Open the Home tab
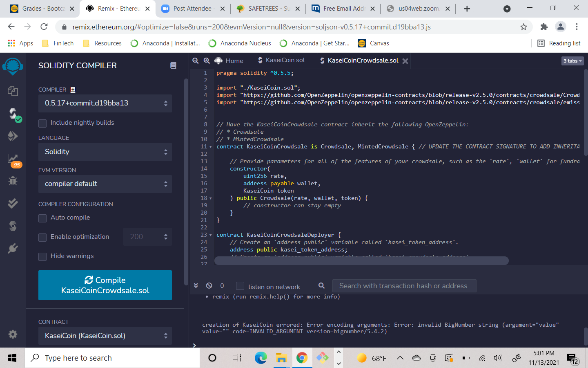The width and height of the screenshot is (588, 368). [x=229, y=61]
